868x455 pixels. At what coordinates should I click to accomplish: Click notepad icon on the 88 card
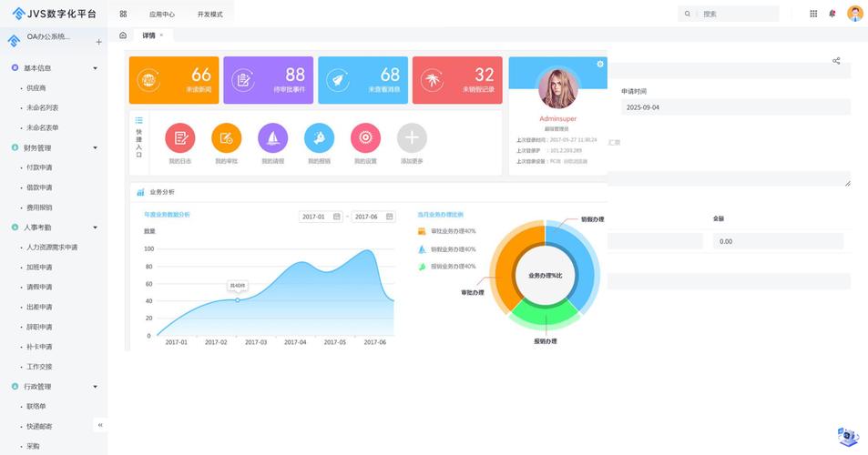coord(243,81)
